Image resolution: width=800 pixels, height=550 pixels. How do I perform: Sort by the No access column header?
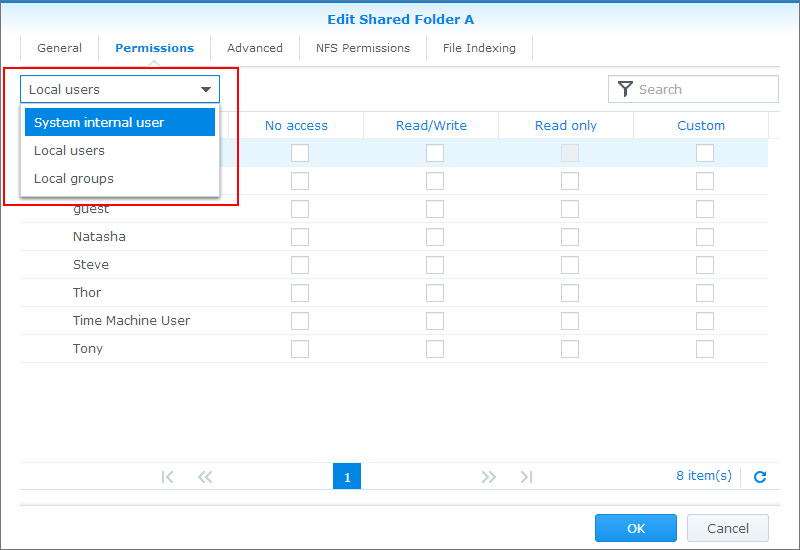[x=296, y=126]
